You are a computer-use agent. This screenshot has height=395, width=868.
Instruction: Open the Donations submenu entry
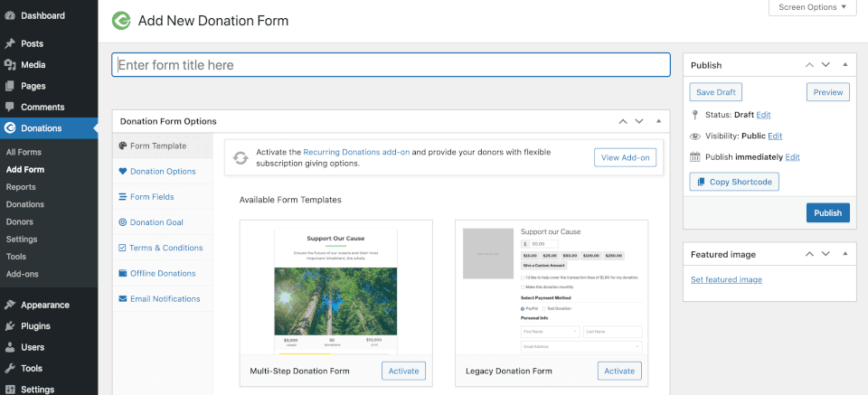[x=25, y=204]
